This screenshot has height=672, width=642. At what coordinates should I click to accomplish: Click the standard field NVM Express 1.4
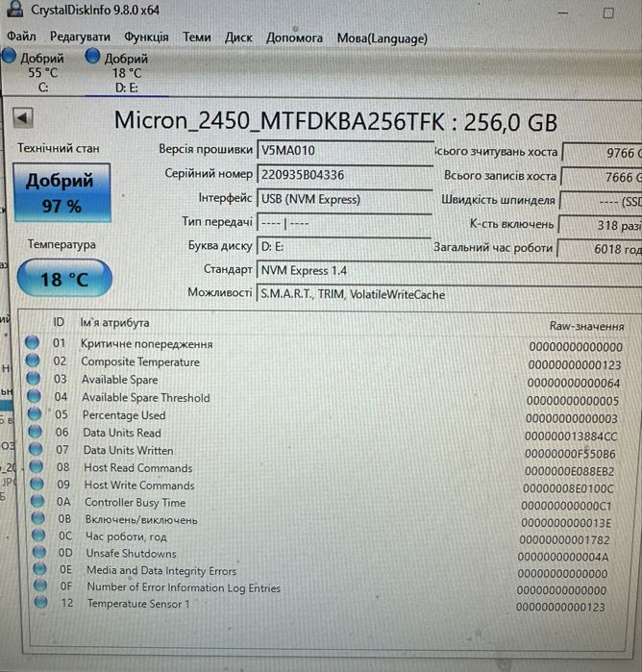449,271
